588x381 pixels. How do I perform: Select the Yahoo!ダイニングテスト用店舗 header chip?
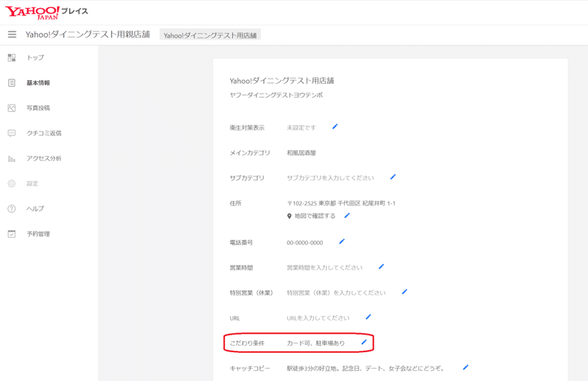210,35
